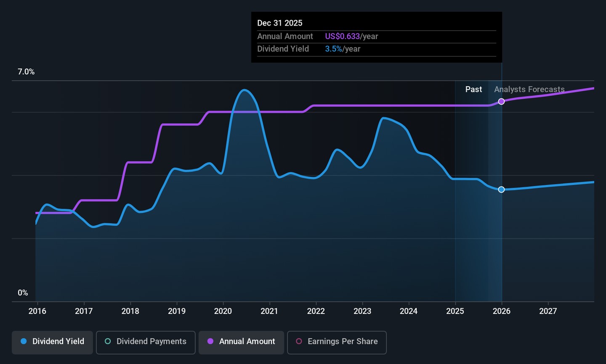This screenshot has width=606, height=364.
Task: Click the blue dot in Dividend Yield legend
Action: (24, 341)
